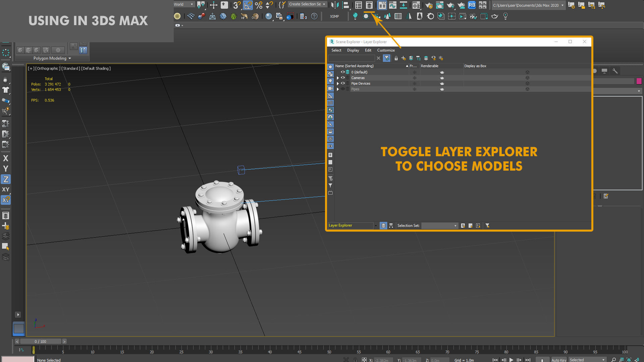Click the Angle Snap toggle icon

[x=248, y=5]
